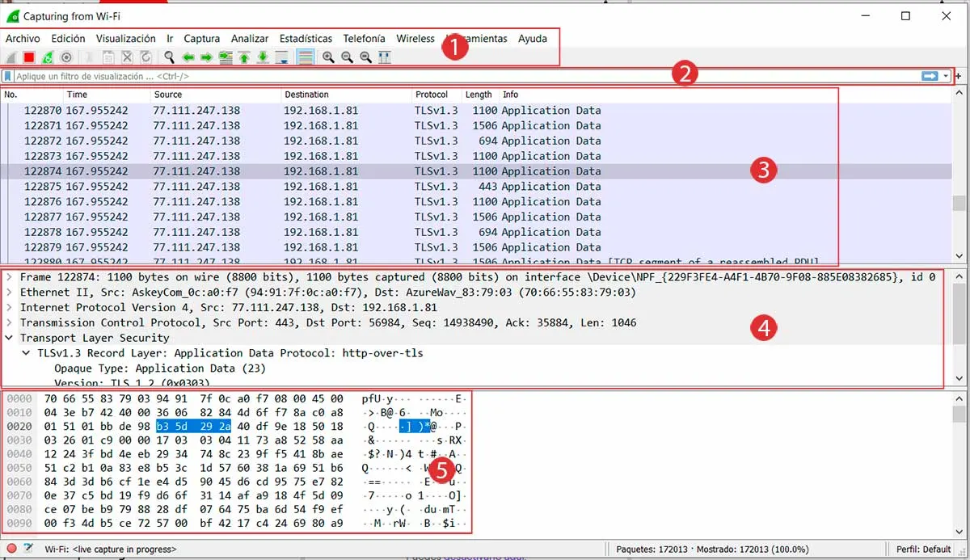Select packet number 122870 row
The height and width of the screenshot is (560, 970).
click(x=477, y=110)
